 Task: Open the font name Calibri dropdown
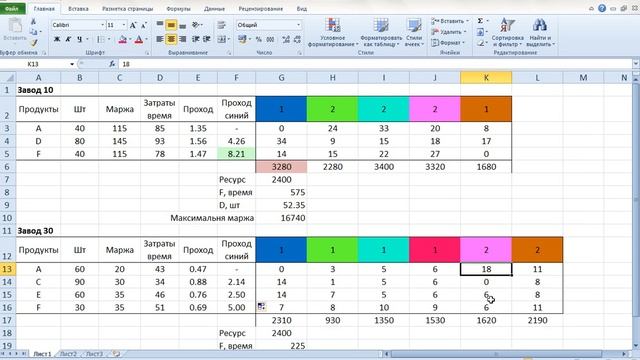coord(102,25)
